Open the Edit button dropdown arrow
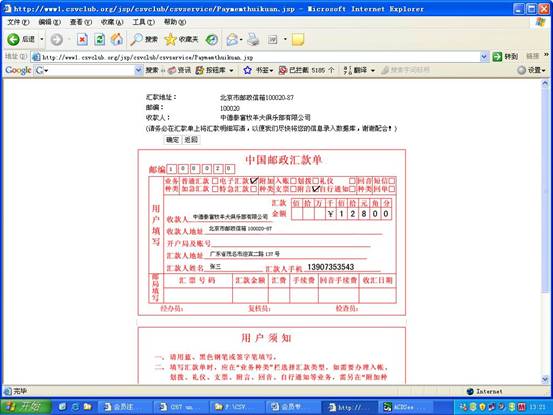 (285, 39)
